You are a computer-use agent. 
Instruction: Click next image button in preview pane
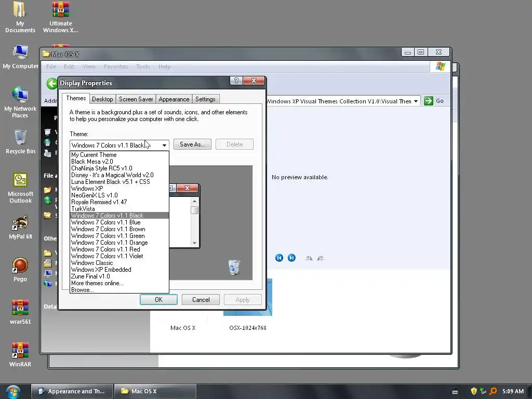click(x=291, y=258)
